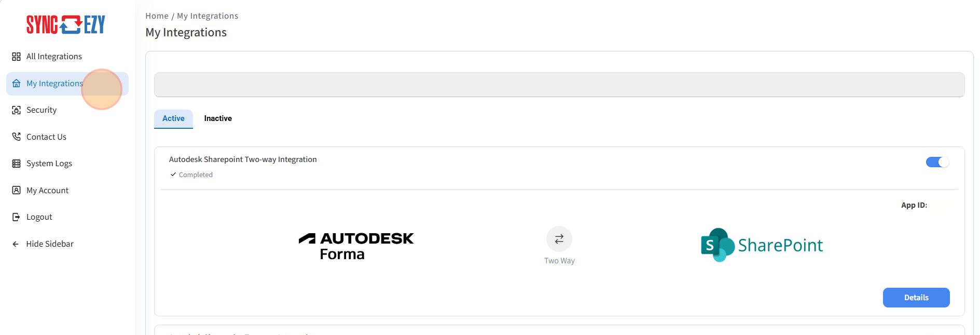Click the Contact Us phone icon
Screen dimensions: 980x335
click(x=17, y=137)
